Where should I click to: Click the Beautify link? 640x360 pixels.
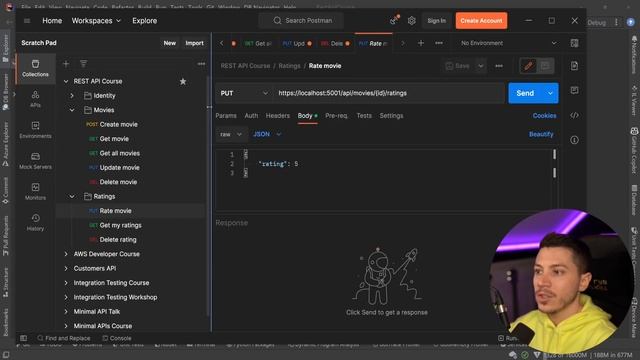[541, 134]
